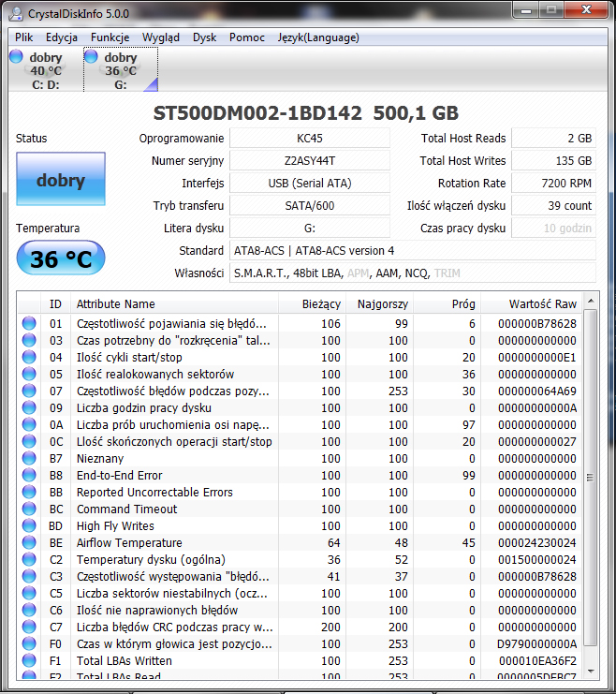Open the Plik menu
This screenshot has height=694, width=616.
pos(24,37)
